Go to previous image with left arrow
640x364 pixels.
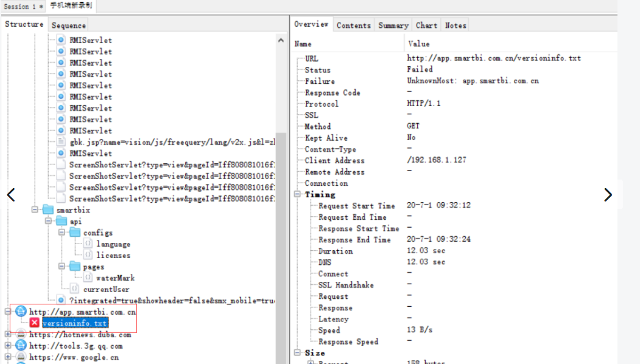coord(11,195)
